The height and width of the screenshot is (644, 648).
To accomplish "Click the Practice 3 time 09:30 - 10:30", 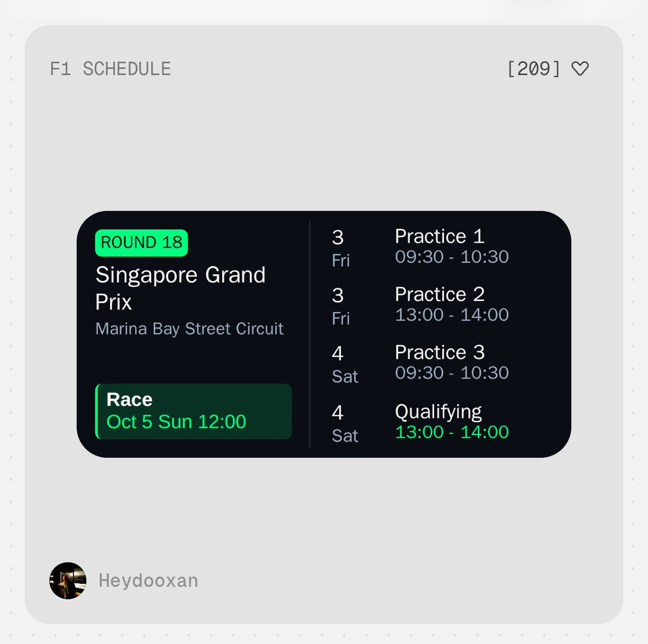I will [x=451, y=373].
